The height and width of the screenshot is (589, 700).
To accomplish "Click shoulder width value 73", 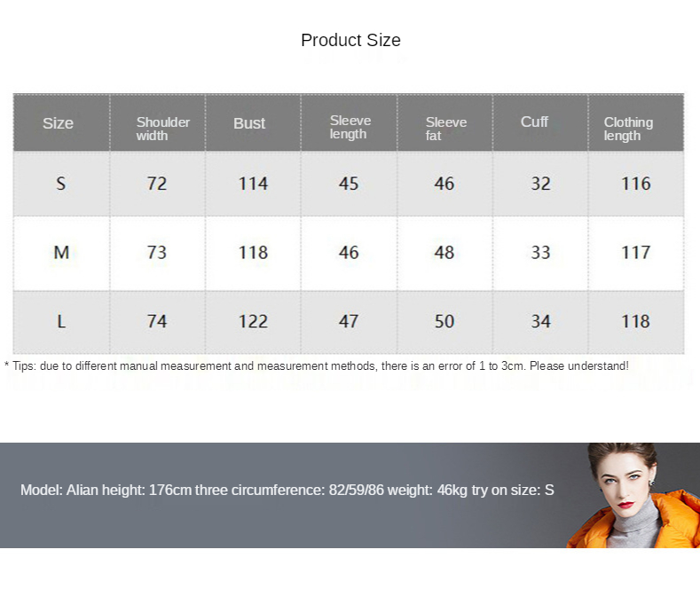I will point(157,253).
